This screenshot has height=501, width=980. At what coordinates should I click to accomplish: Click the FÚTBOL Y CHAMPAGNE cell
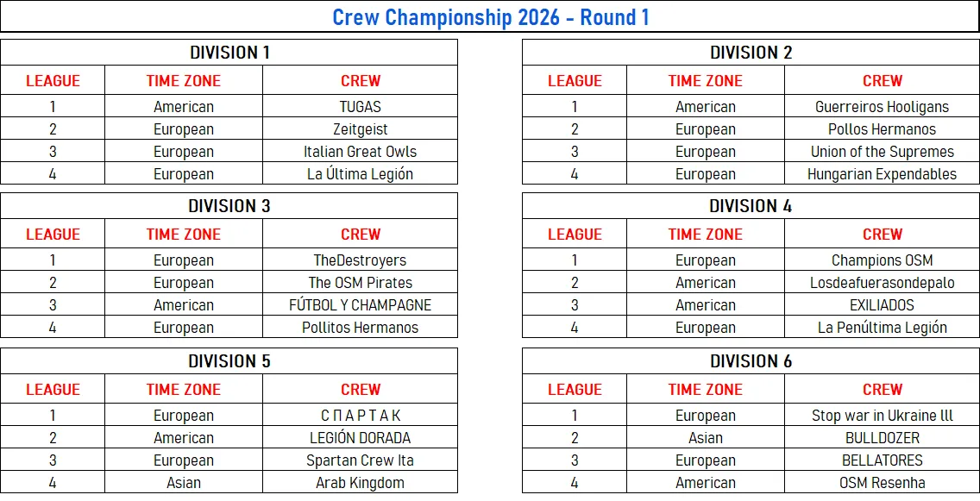click(360, 305)
